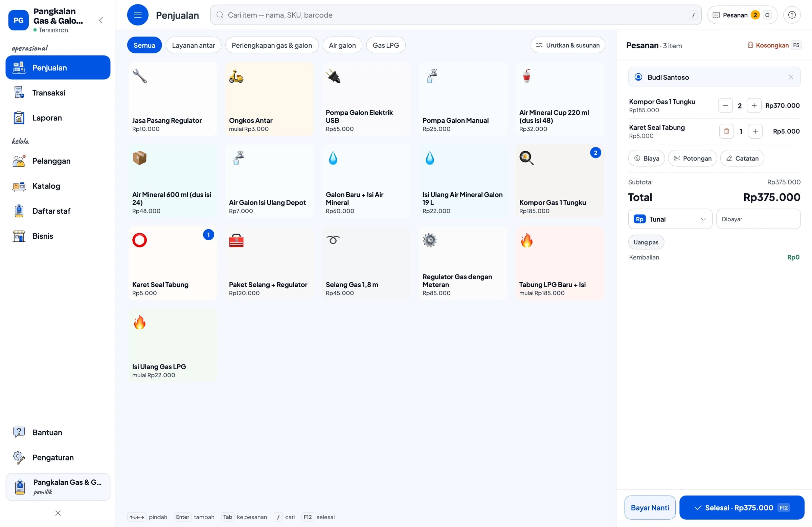
Task: Open Pengaturan in sidebar
Action: [x=58, y=457]
